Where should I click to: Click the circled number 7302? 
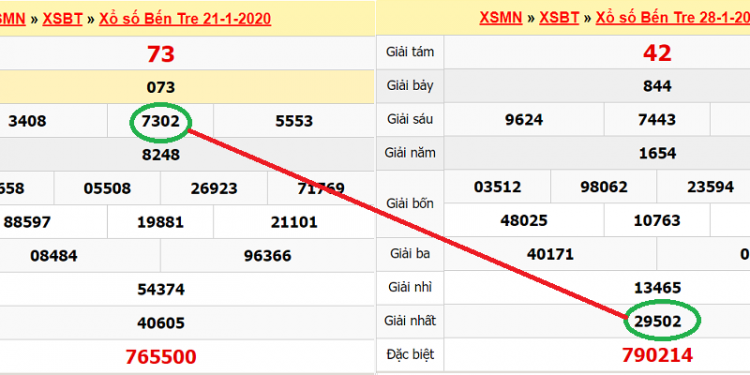[161, 121]
